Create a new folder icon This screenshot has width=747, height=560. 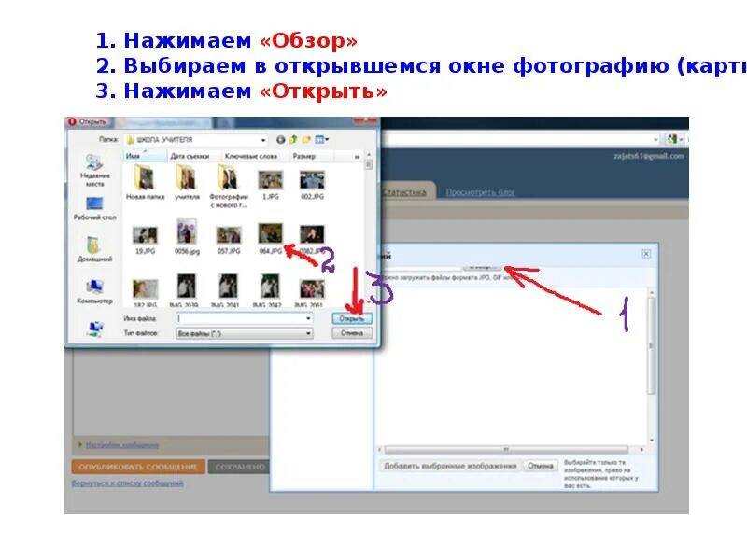306,139
